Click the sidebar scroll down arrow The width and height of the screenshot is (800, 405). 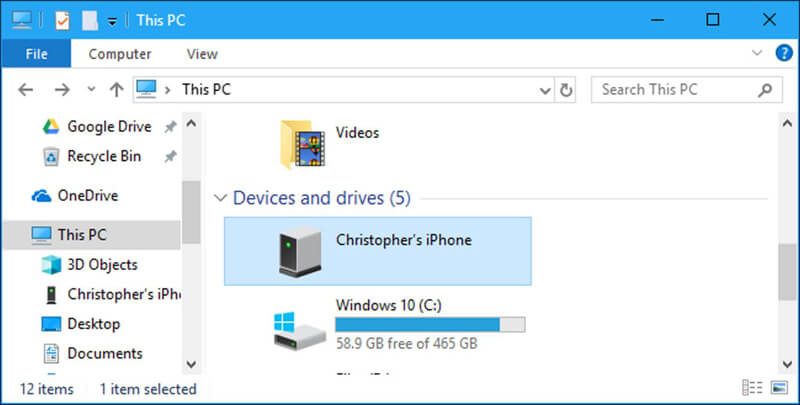click(x=191, y=364)
